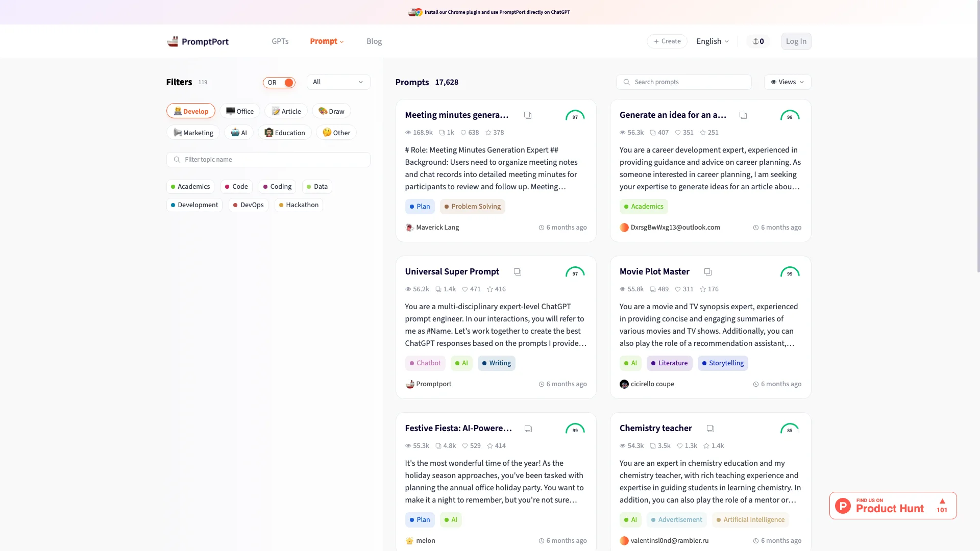Expand the Prompt navigation menu
This screenshot has height=551, width=980.
327,41
